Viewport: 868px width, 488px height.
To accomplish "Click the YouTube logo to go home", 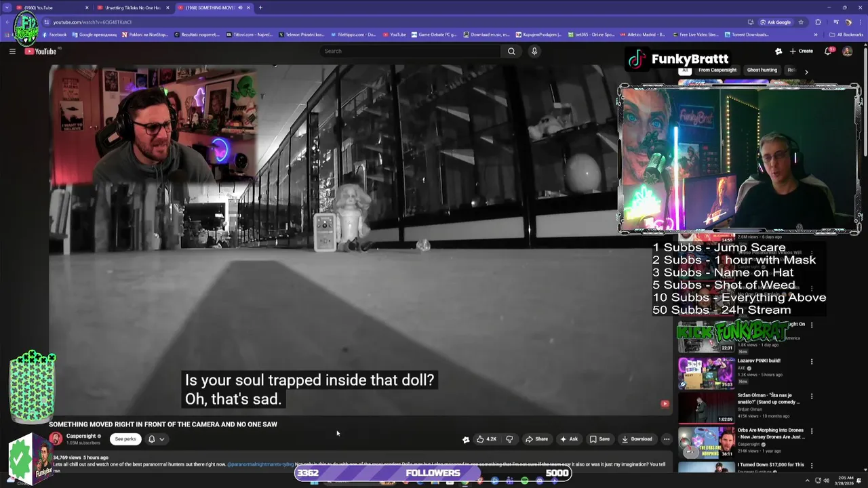I will point(41,51).
